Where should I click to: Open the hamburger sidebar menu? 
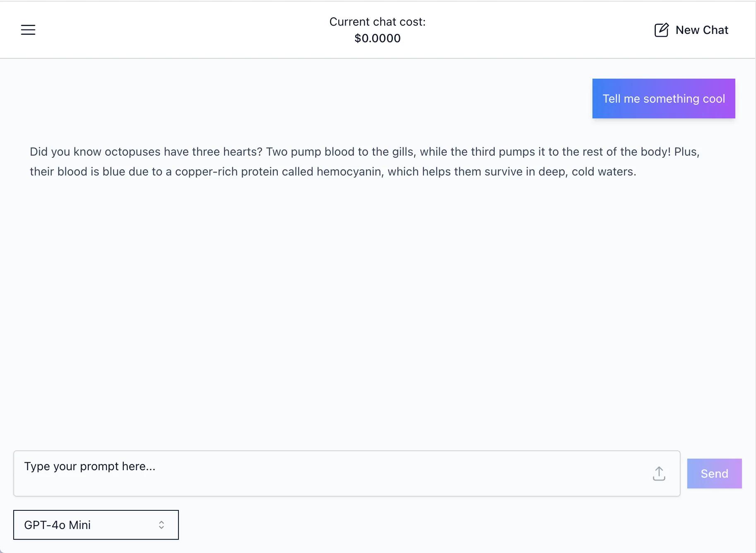tap(28, 30)
